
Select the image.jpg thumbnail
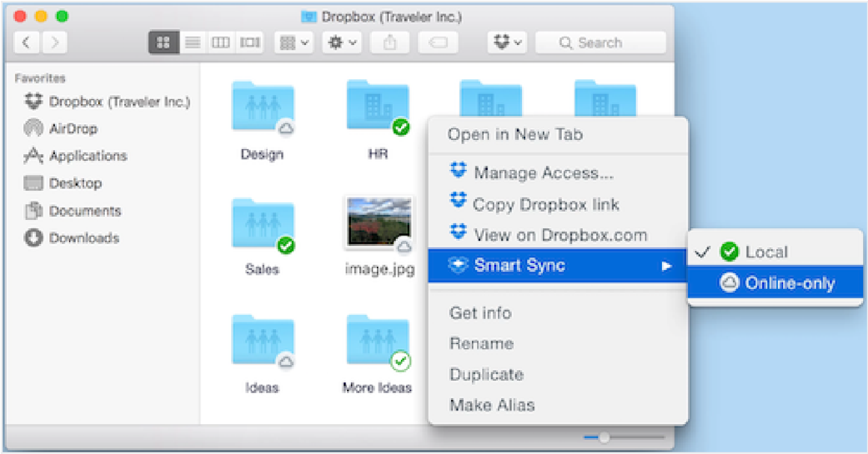379,222
